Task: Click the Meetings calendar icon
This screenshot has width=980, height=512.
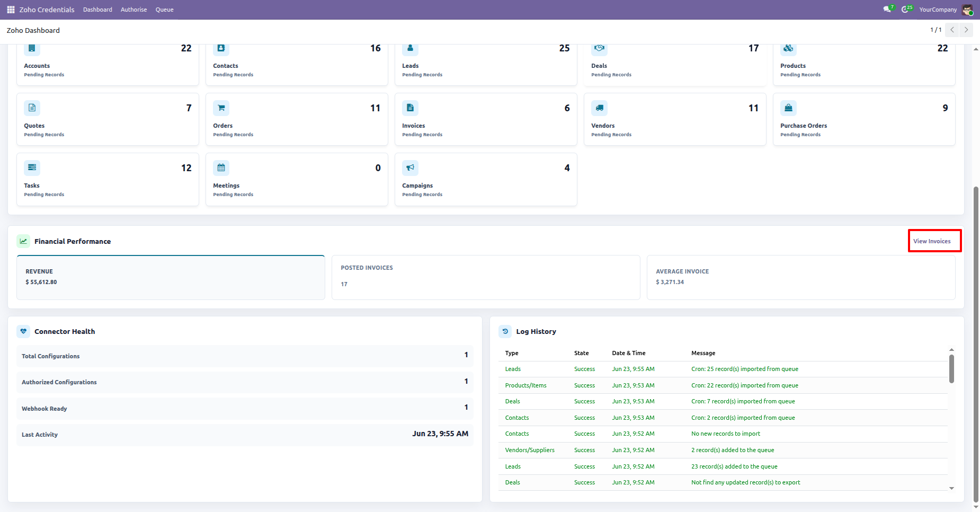Action: click(221, 168)
